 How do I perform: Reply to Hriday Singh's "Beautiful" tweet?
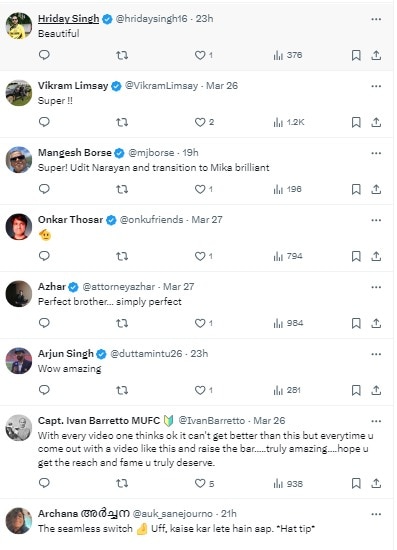click(44, 55)
